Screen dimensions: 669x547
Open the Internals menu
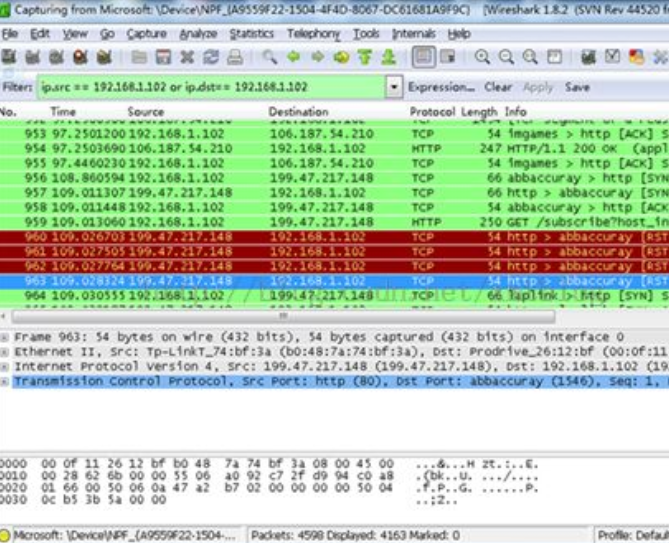413,34
